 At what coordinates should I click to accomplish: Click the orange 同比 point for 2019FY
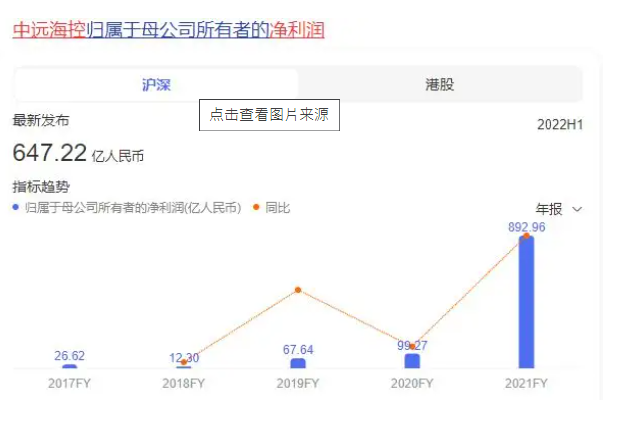coord(298,290)
